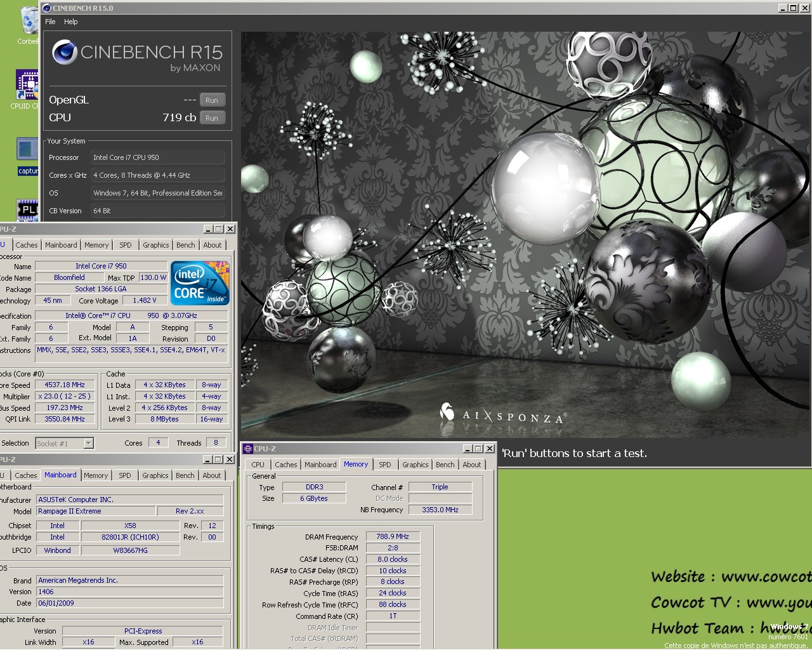Click the 719 cb CPU score

pos(179,117)
